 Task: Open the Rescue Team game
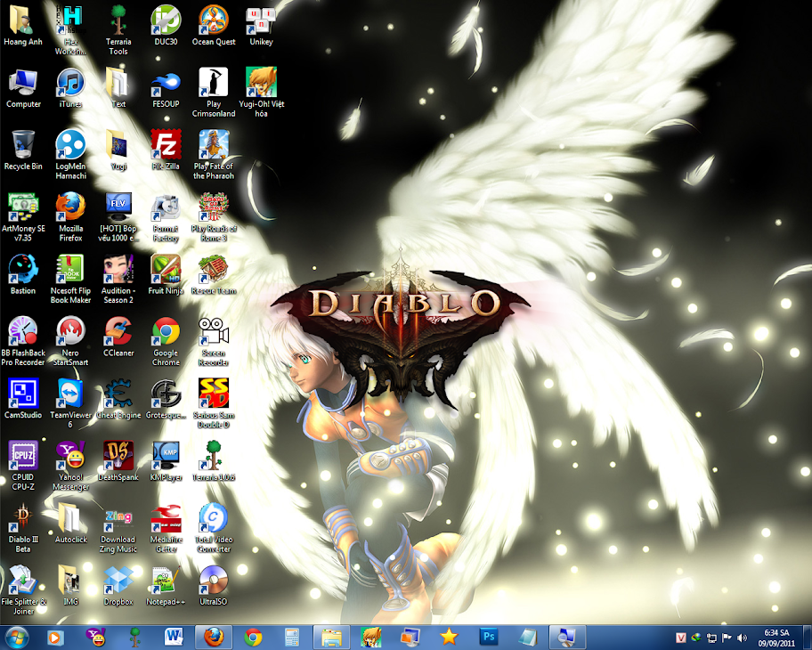click(x=214, y=274)
